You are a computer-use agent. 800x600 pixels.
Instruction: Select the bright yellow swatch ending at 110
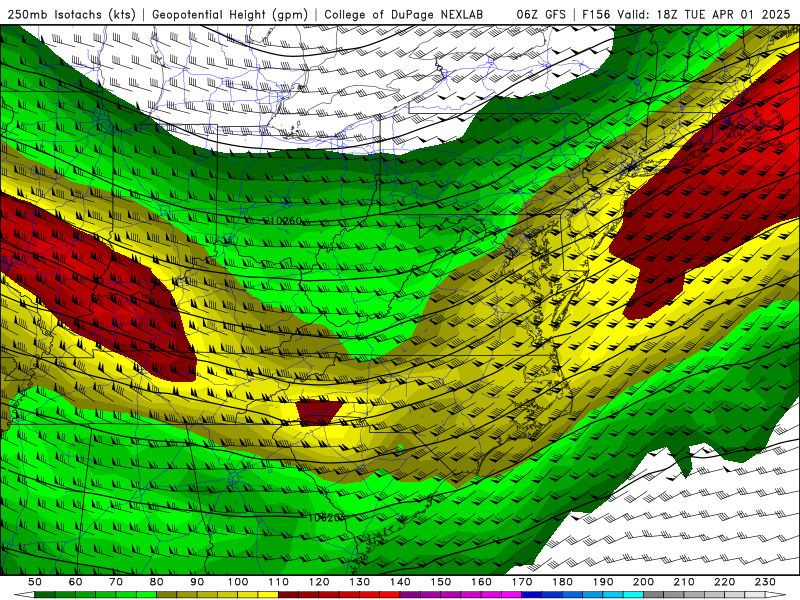pos(268,594)
